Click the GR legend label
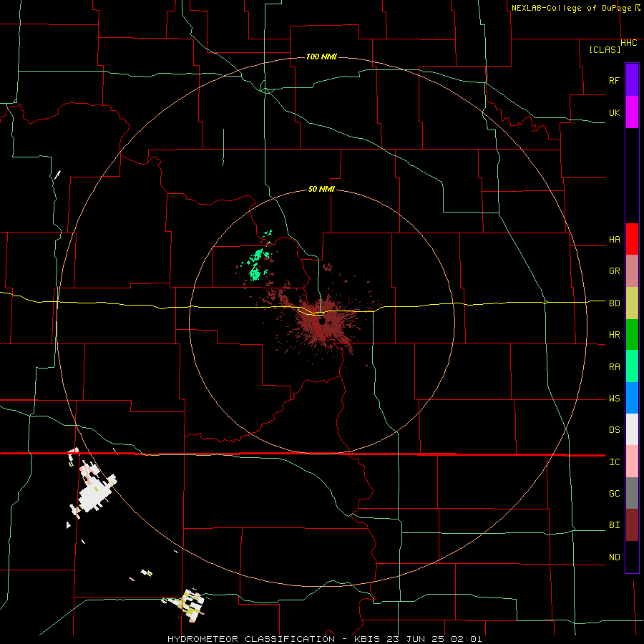Viewport: 644px width, 644px height. click(x=614, y=271)
